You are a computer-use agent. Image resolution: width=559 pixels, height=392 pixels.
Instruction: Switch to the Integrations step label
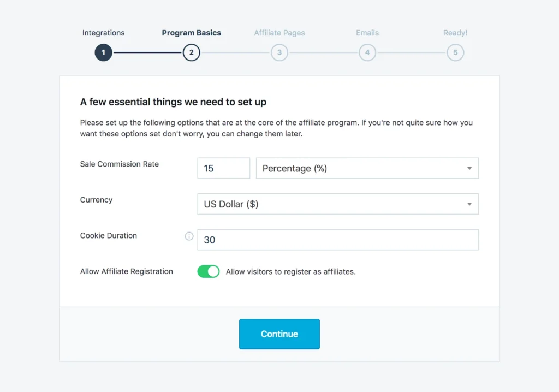(x=103, y=33)
